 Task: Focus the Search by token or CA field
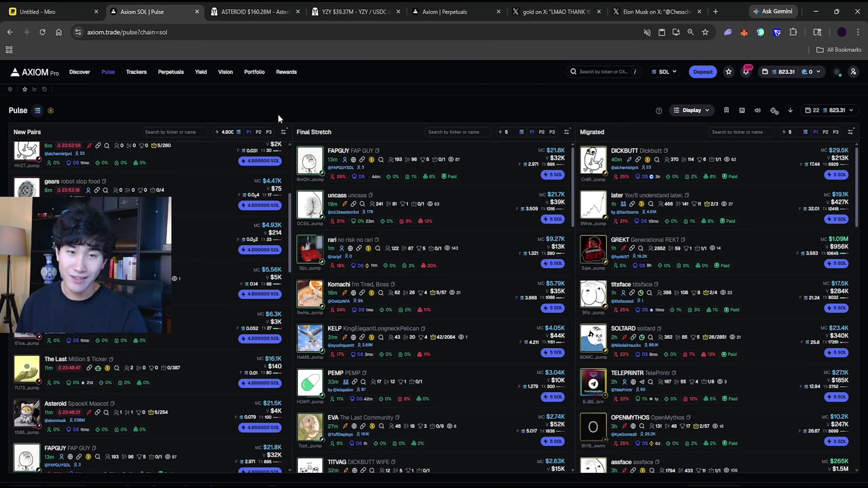click(x=604, y=72)
